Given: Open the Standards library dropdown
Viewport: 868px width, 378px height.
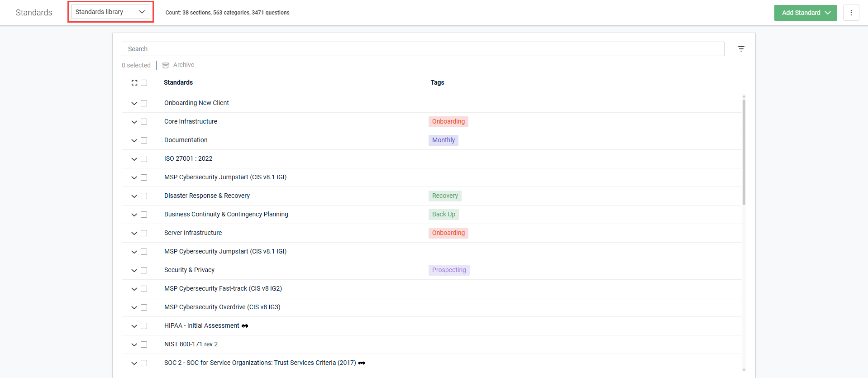Looking at the screenshot, I should pyautogui.click(x=110, y=12).
